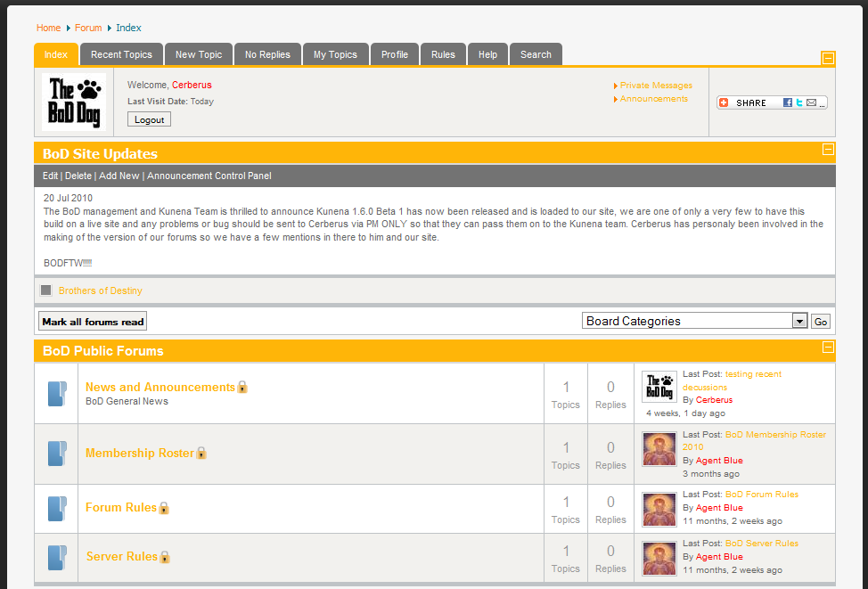Click the Twitter icon in Share bar

pyautogui.click(x=799, y=102)
